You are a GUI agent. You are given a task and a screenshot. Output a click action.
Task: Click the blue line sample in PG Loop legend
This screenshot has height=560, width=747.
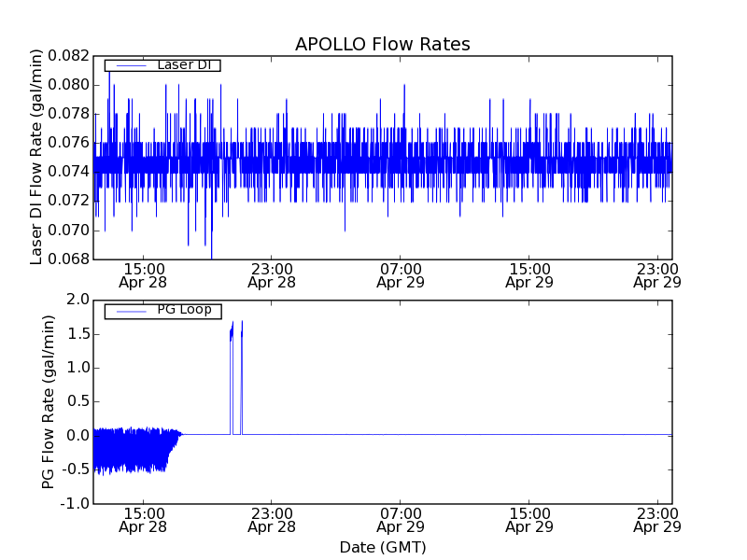click(126, 311)
